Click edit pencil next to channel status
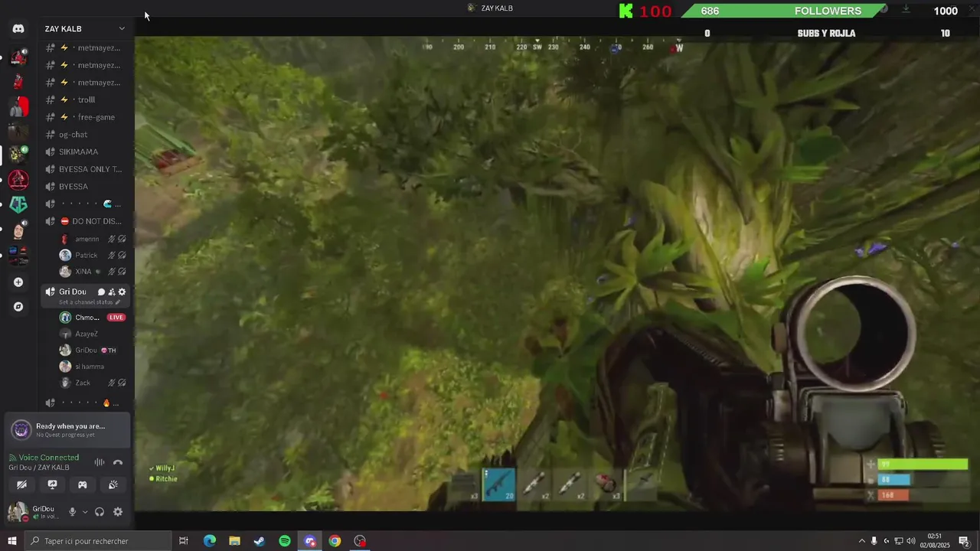The height and width of the screenshot is (551, 980). coord(117,302)
